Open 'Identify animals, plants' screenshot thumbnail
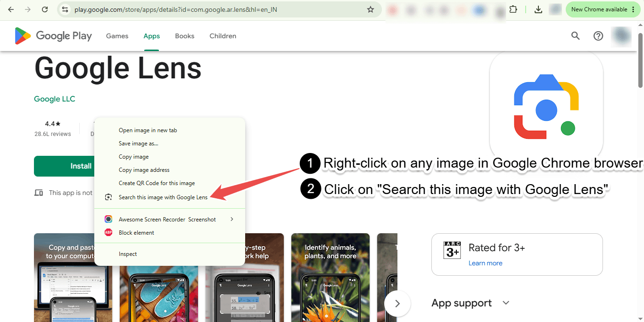 [x=330, y=278]
